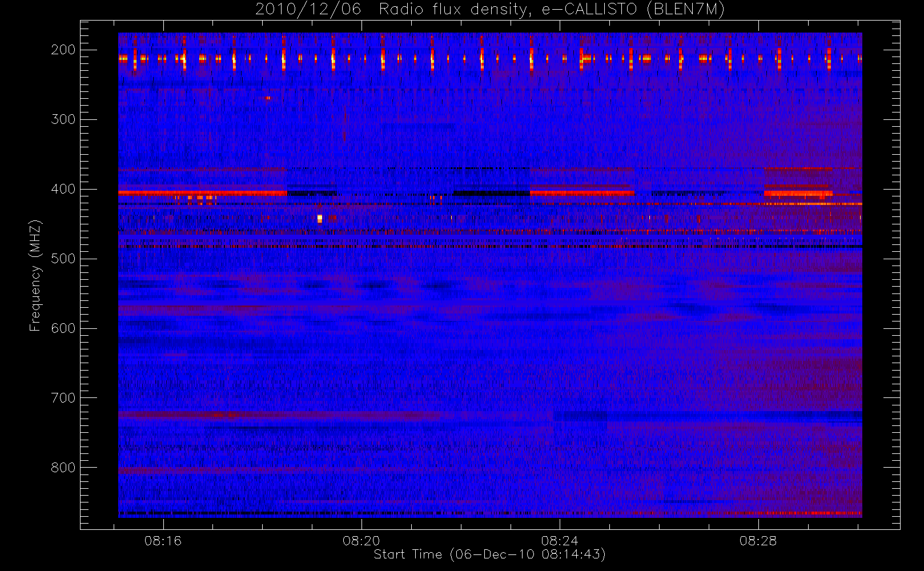This screenshot has height=571, width=924.
Task: Select the 700 frequency tick label
Action: pos(63,398)
